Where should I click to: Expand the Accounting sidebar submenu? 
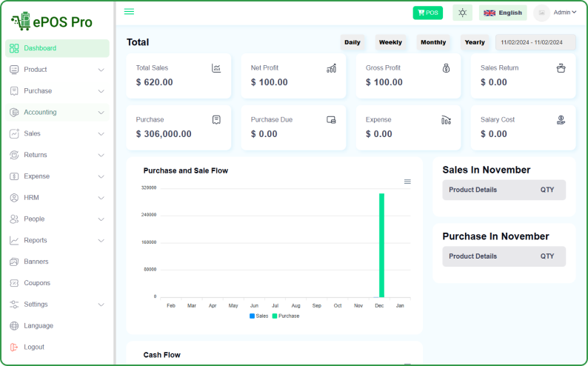(57, 113)
